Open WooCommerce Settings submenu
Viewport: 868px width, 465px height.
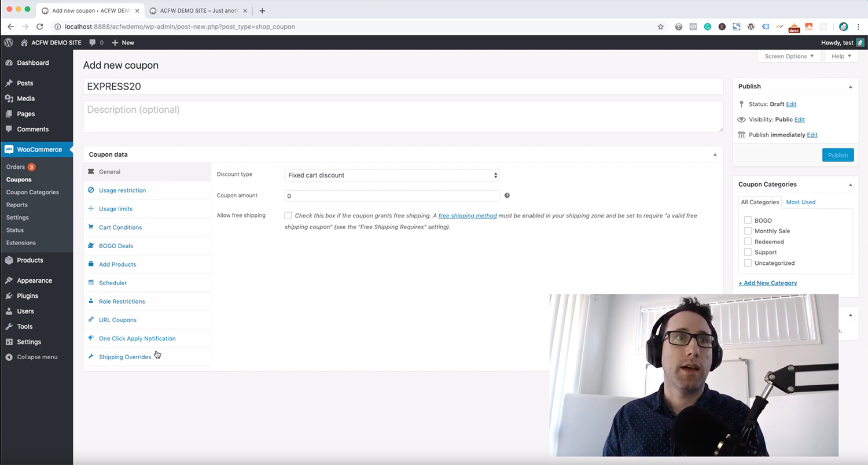[17, 217]
